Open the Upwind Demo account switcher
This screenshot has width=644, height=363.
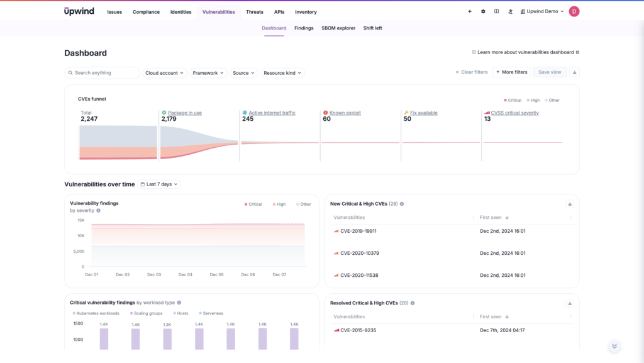pos(541,11)
